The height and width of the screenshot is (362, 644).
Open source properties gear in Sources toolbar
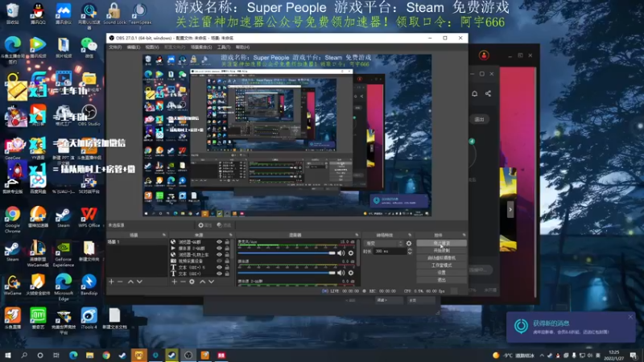pos(192,282)
